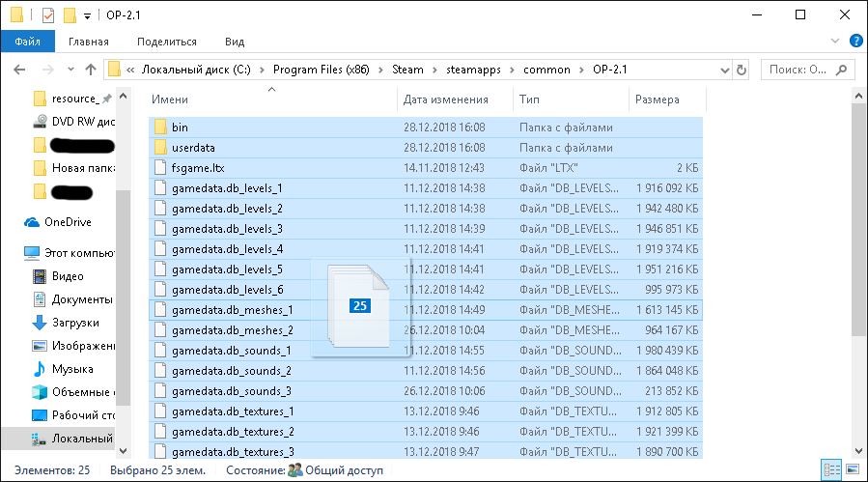Select the gamedata.db_textures_1 file

pyautogui.click(x=426, y=411)
